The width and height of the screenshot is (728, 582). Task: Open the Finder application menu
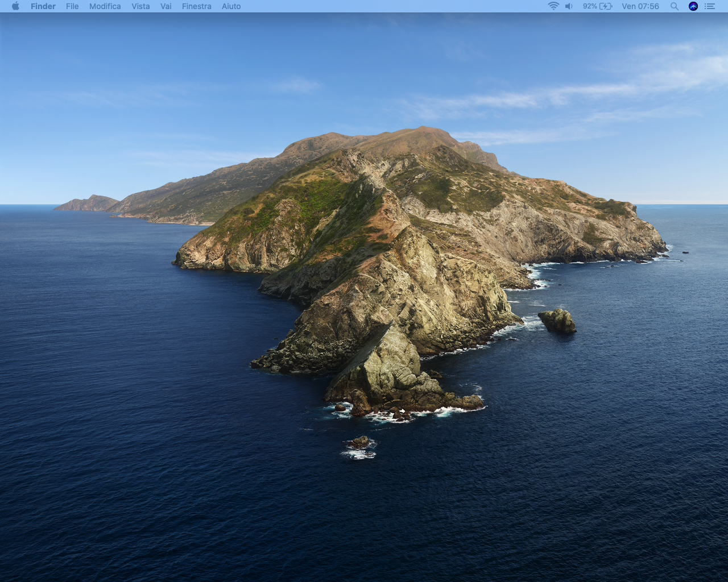[43, 6]
